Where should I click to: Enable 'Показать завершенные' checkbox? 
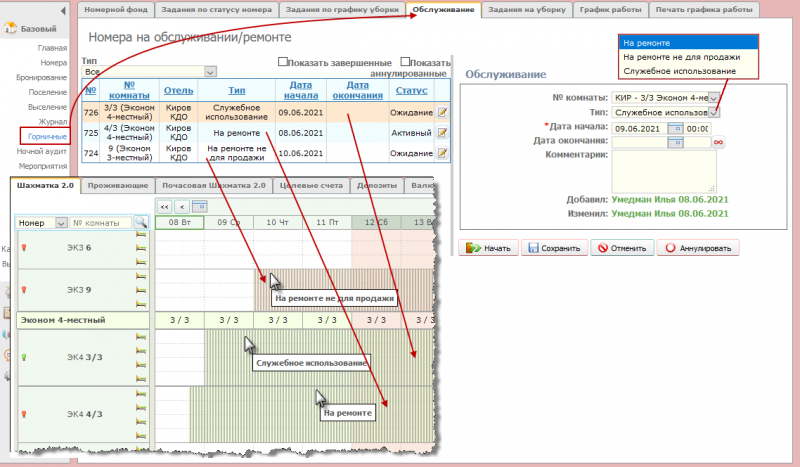[x=283, y=61]
